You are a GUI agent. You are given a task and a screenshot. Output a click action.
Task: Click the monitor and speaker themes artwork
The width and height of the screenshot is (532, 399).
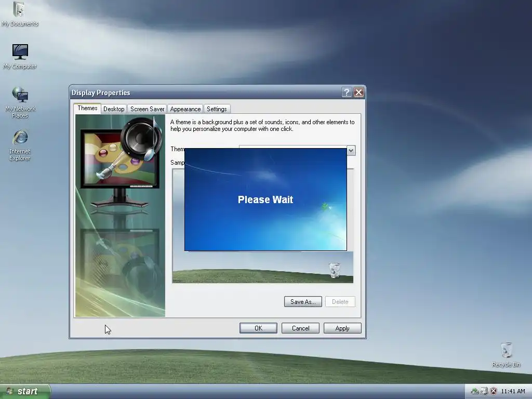[x=120, y=216]
